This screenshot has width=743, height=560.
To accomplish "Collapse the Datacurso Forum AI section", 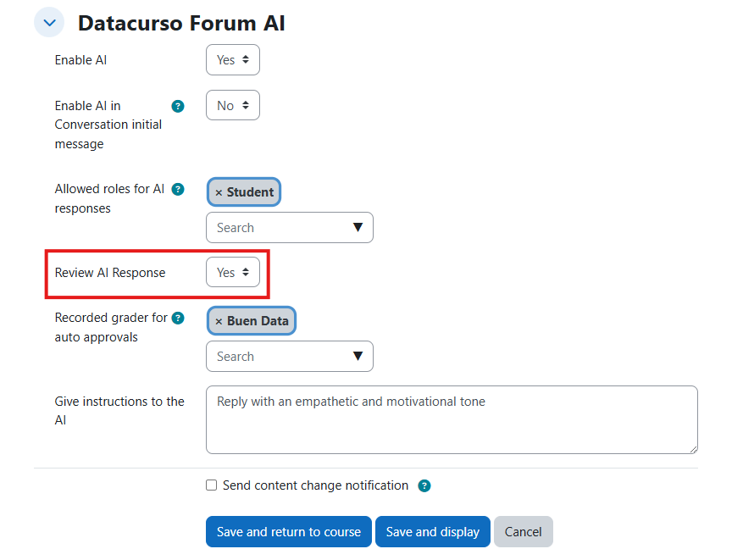I will (49, 23).
